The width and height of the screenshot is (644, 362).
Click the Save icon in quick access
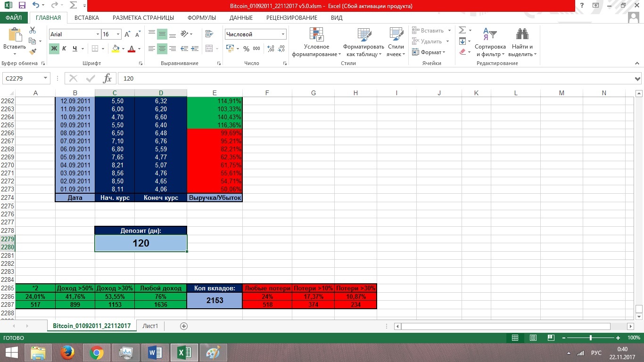[22, 6]
